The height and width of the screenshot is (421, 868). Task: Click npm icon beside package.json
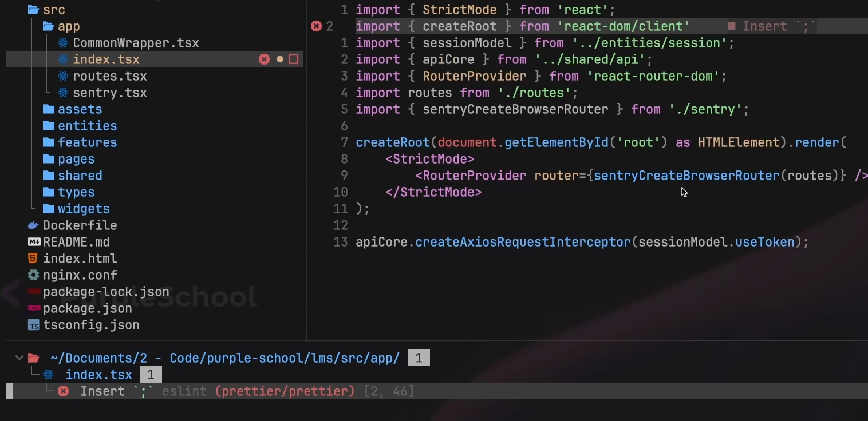(34, 308)
